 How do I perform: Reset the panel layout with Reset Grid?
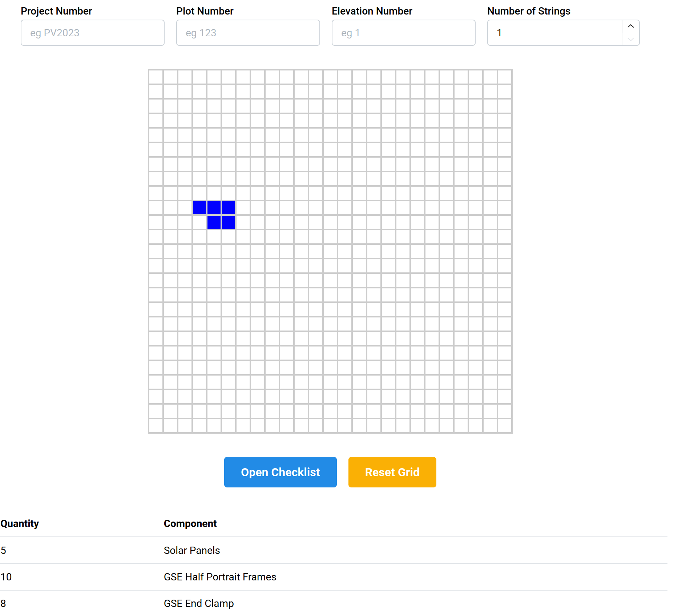pos(392,472)
